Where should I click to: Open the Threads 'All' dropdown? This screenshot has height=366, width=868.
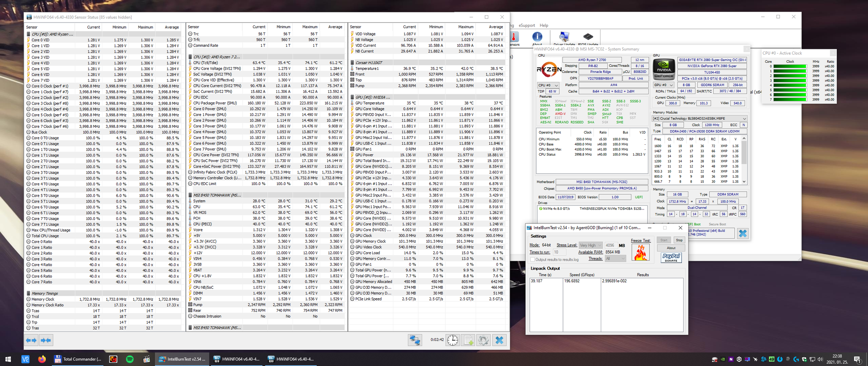point(615,259)
